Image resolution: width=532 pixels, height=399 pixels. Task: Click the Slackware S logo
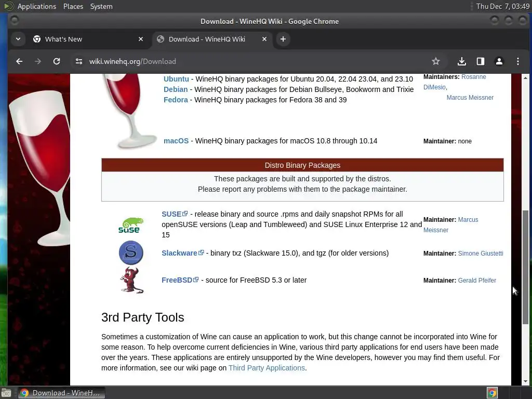tap(131, 253)
